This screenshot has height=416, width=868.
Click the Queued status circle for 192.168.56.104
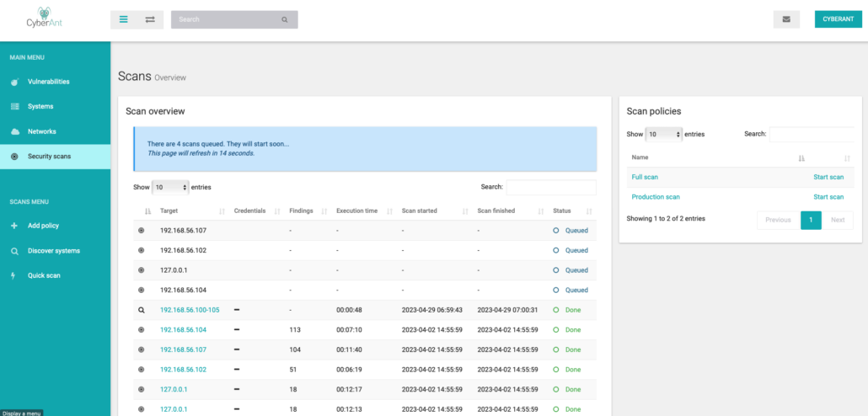coord(556,290)
